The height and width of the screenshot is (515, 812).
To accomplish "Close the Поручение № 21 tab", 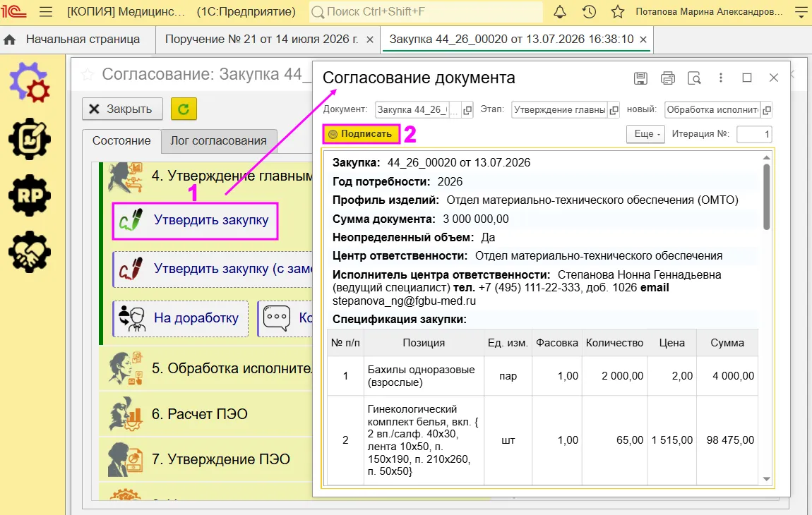I will [370, 40].
